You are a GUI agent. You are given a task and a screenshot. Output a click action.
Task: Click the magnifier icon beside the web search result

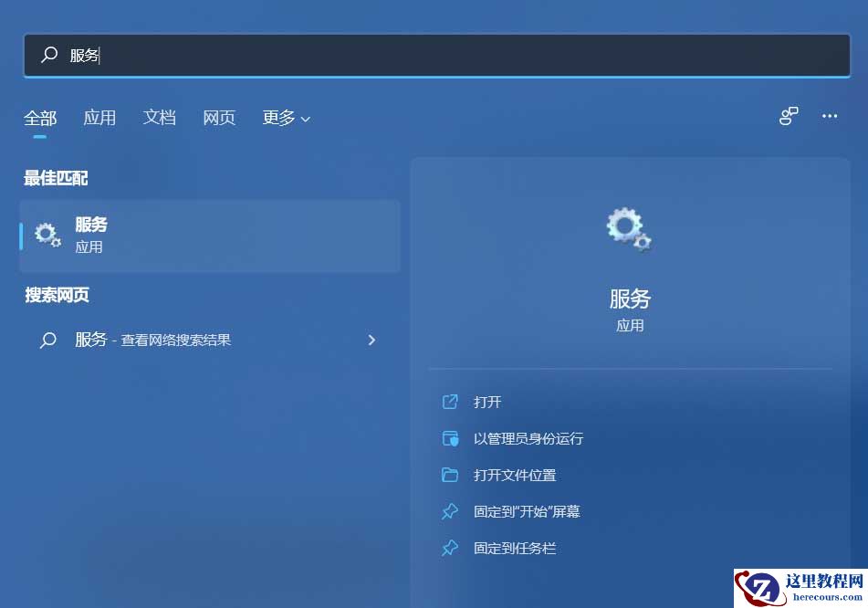(x=48, y=340)
